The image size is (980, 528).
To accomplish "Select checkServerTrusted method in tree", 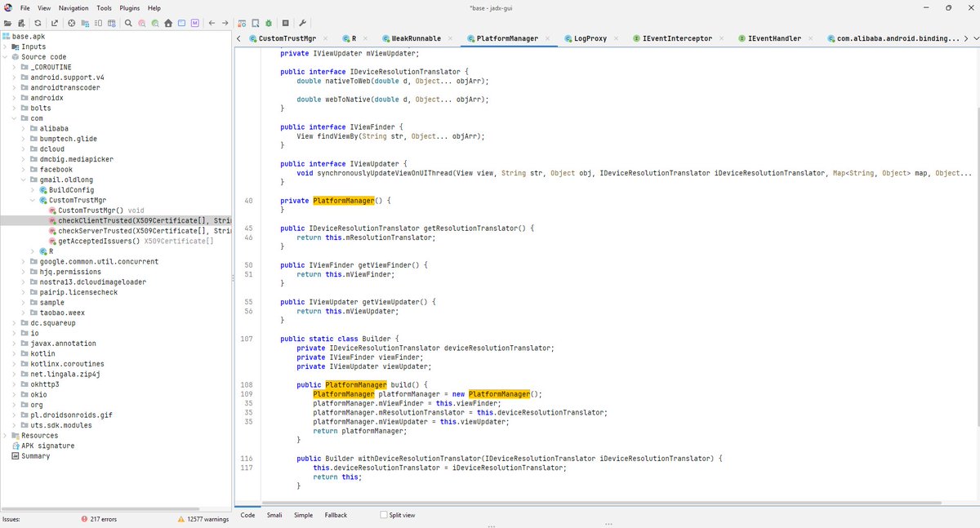I will 139,231.
